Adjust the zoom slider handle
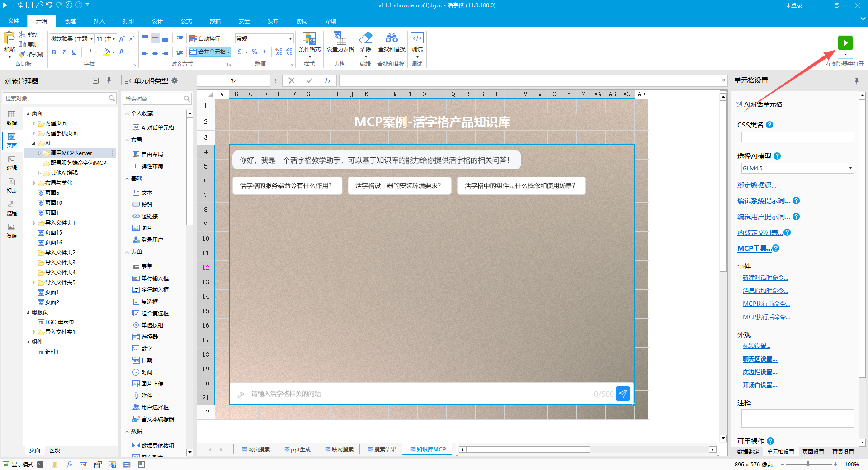Viewport: 868px width, 470px height. [x=808, y=464]
